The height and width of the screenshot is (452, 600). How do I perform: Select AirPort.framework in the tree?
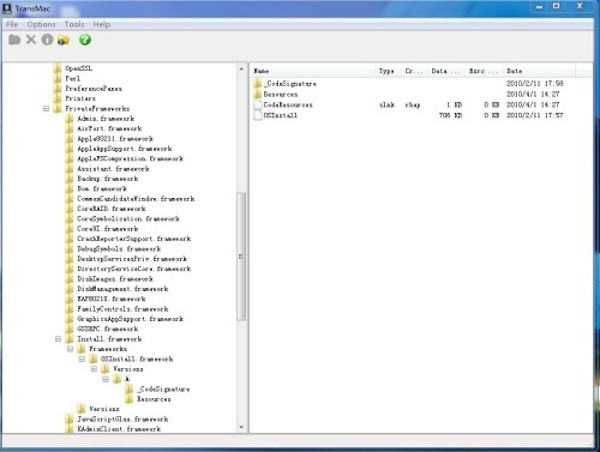pos(109,129)
